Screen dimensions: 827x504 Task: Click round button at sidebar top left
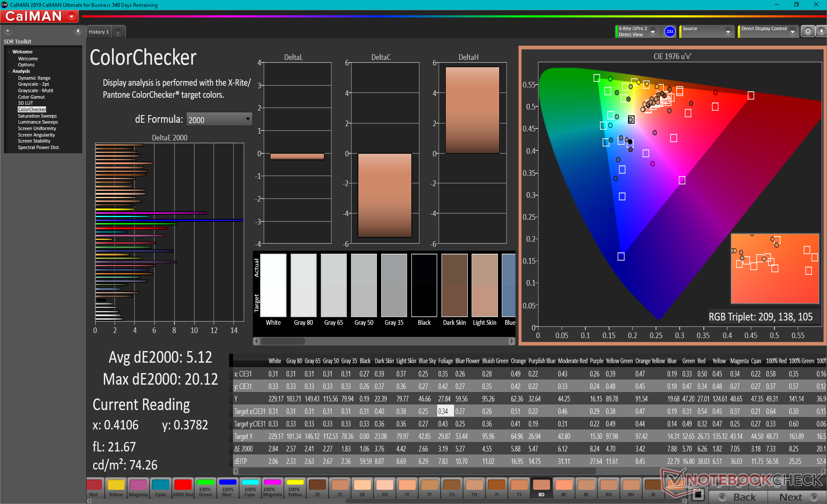tap(8, 31)
